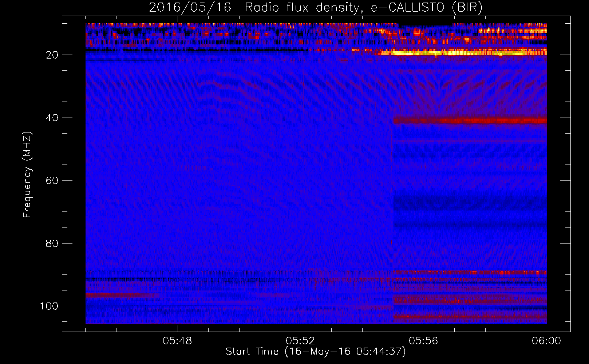Click the '60' frequency tick label
589x364 pixels.
(x=52, y=181)
